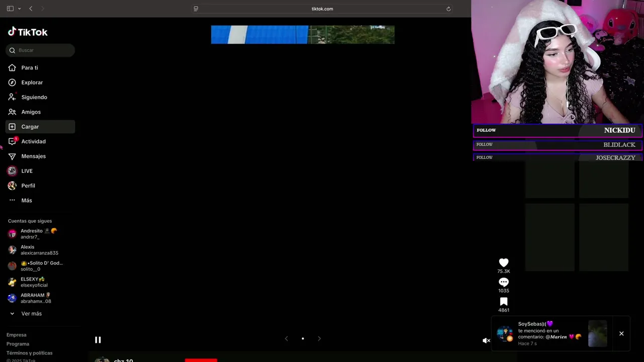The height and width of the screenshot is (362, 644).
Task: Open Andresito followed account
Action: (x=40, y=234)
